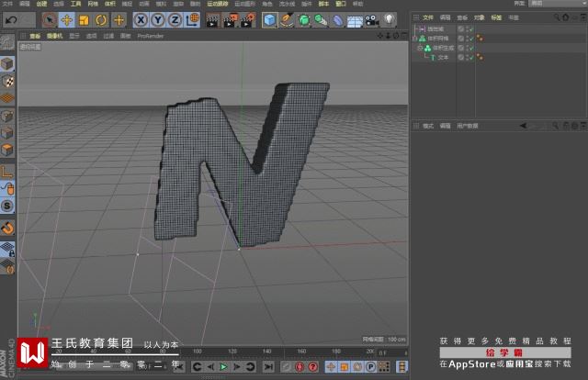Toggle Y axis lock
588x380 pixels.
(x=158, y=20)
